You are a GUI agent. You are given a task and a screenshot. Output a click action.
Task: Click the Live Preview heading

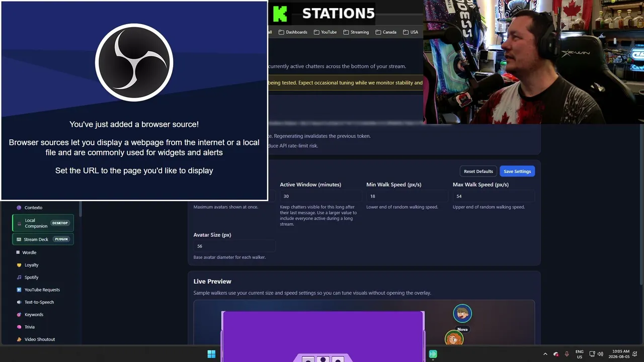click(212, 282)
